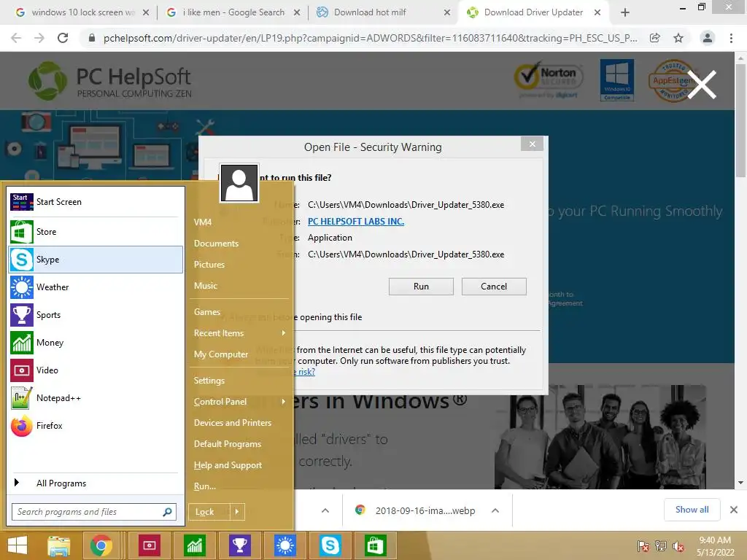This screenshot has height=560, width=747.
Task: Open the Weather app in Start menu
Action: click(96, 287)
